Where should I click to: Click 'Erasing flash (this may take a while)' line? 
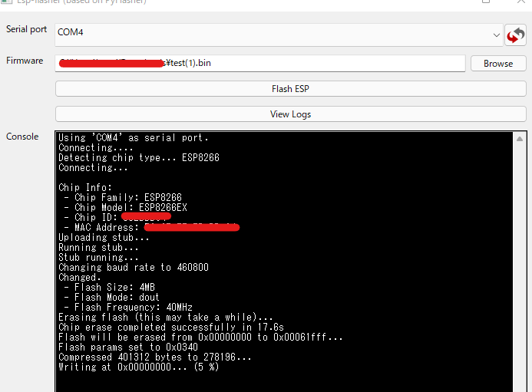(x=166, y=318)
